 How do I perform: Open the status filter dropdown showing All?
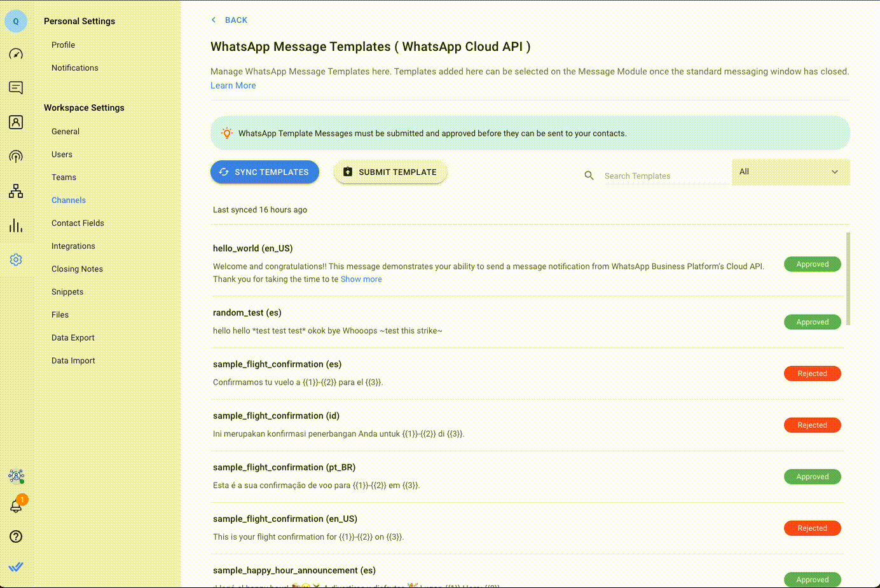click(790, 172)
